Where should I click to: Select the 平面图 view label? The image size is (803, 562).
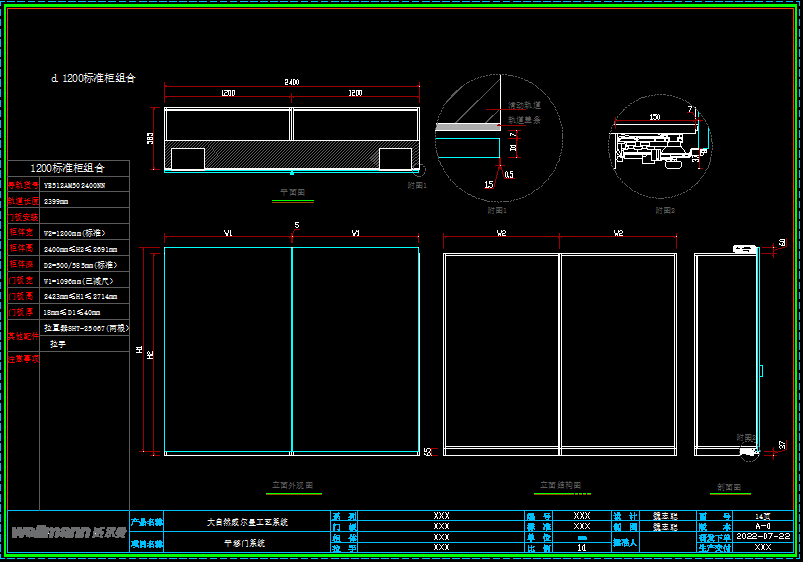292,190
